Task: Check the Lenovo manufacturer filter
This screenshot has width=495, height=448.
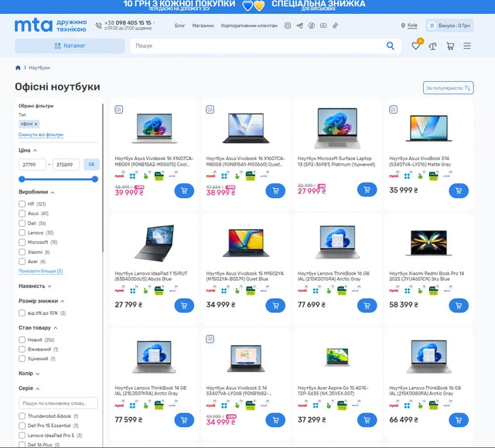Action: [22, 233]
